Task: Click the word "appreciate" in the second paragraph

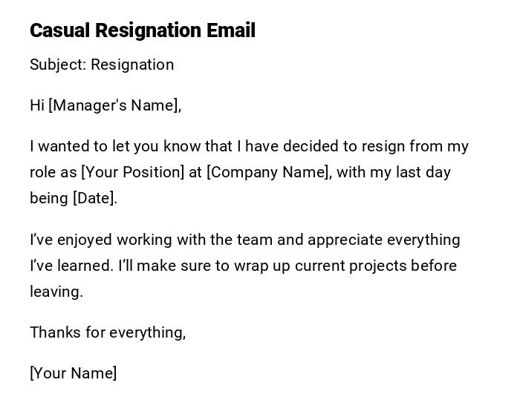Action: pyautogui.click(x=345, y=240)
